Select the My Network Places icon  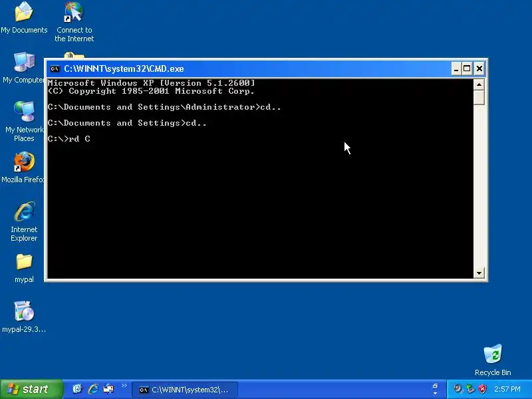24,122
